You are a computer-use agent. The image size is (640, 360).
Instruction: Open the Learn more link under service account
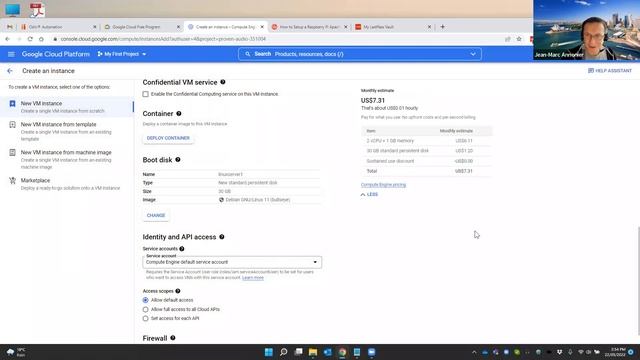click(x=253, y=278)
